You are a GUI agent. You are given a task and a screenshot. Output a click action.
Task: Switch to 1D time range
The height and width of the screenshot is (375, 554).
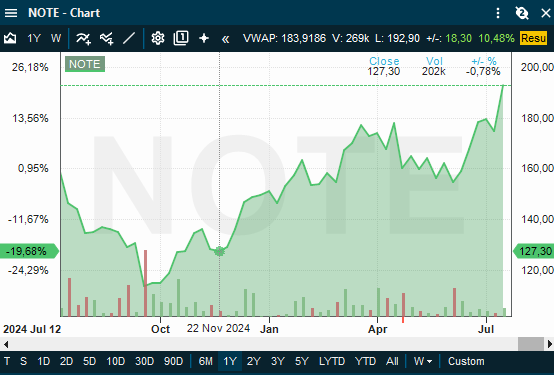click(43, 361)
